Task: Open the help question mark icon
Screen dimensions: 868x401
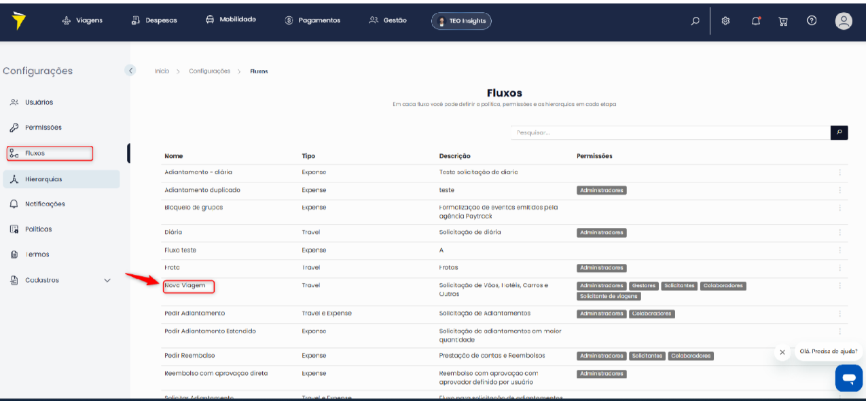Action: pyautogui.click(x=812, y=20)
